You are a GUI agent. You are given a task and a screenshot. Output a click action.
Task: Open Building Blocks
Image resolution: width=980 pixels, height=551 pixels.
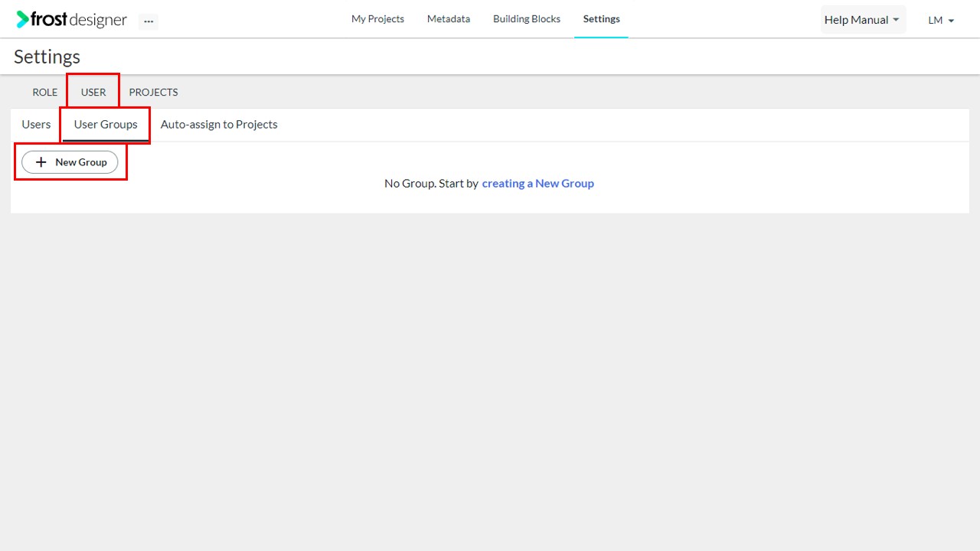[527, 19]
